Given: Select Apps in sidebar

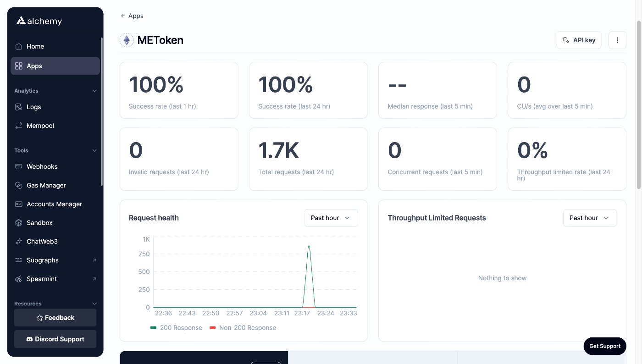Looking at the screenshot, I should 55,66.
